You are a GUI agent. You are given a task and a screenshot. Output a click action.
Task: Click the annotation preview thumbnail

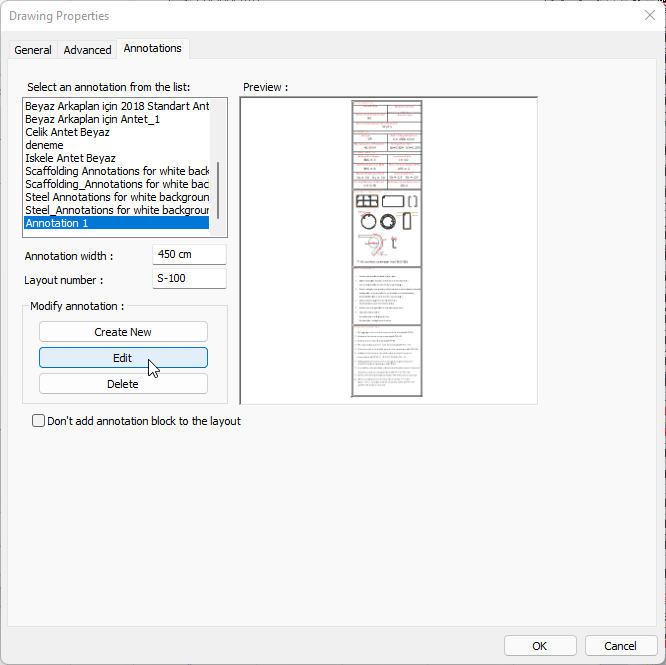(388, 250)
